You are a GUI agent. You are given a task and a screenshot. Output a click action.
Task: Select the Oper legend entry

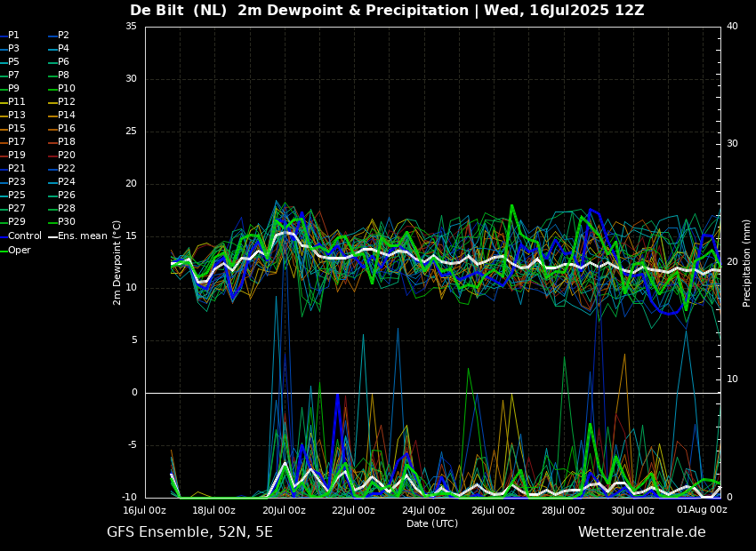(20, 250)
